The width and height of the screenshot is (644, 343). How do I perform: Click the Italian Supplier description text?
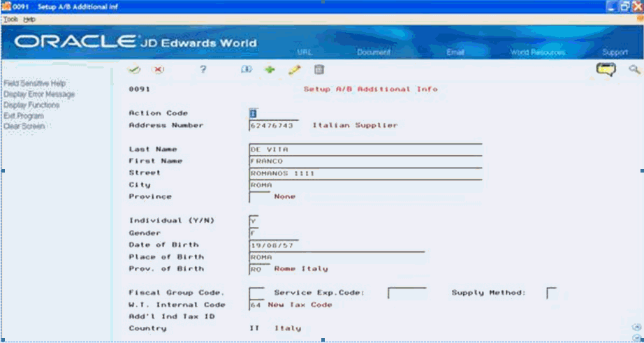coord(355,125)
